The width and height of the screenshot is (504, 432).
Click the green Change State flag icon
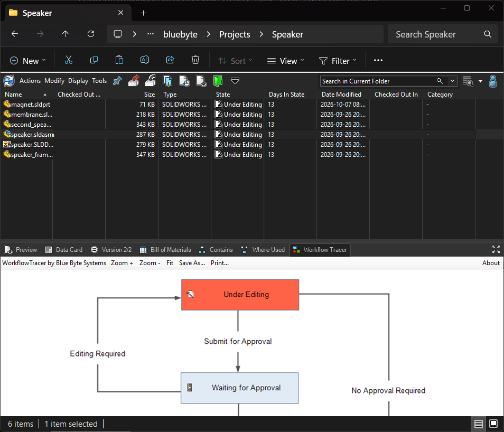click(218, 81)
